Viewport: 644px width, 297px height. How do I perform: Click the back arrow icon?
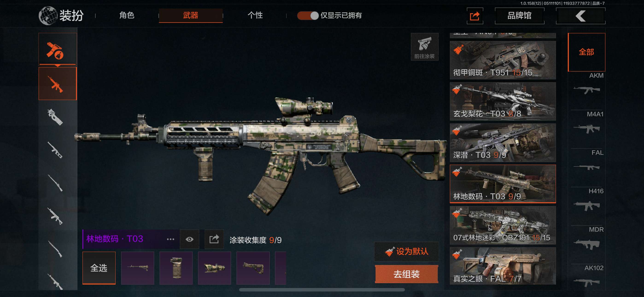(x=580, y=16)
